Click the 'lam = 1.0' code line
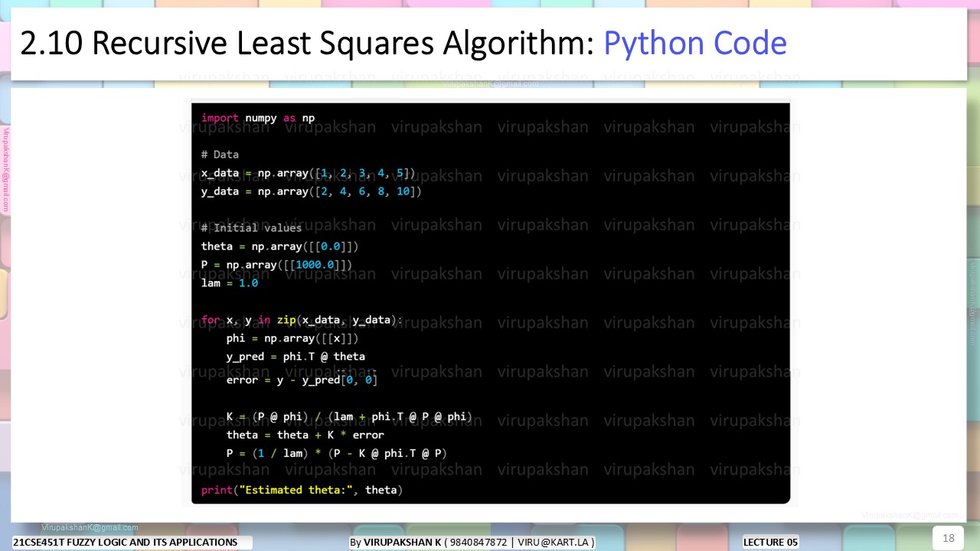 point(230,283)
